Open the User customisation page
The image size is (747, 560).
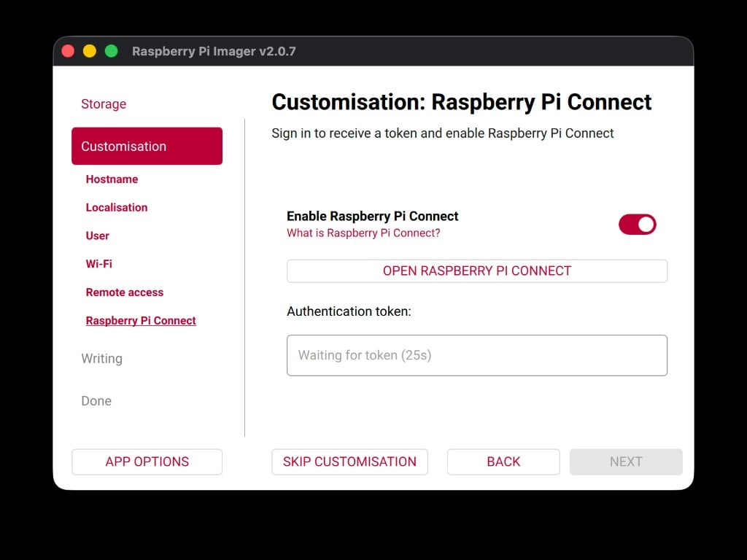[x=98, y=236]
